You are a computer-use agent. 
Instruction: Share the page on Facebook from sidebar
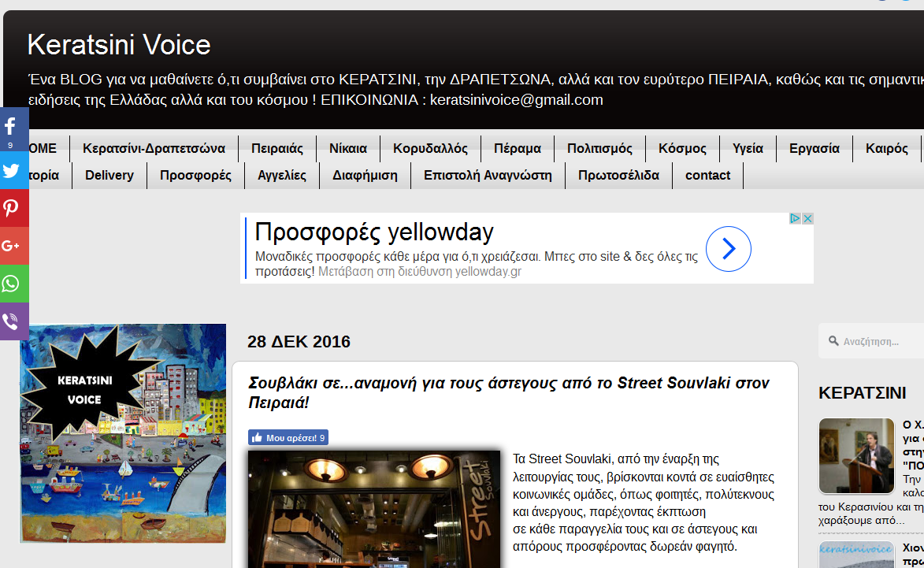13,129
